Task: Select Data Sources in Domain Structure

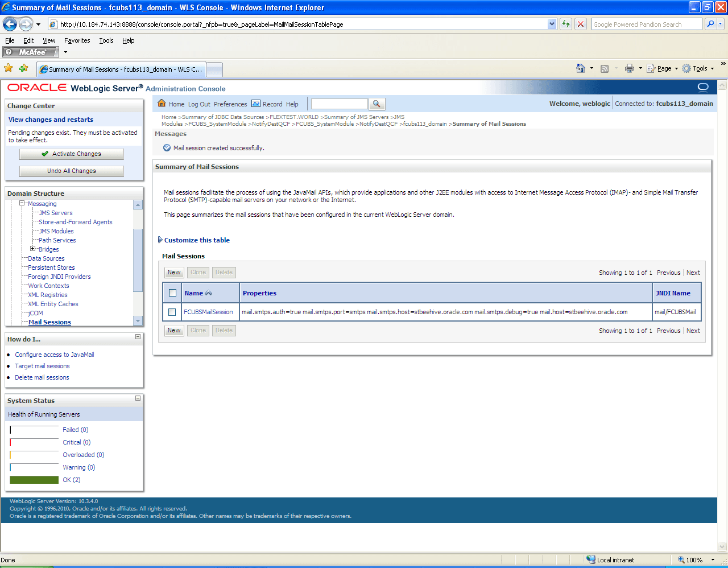Action: pyautogui.click(x=46, y=258)
